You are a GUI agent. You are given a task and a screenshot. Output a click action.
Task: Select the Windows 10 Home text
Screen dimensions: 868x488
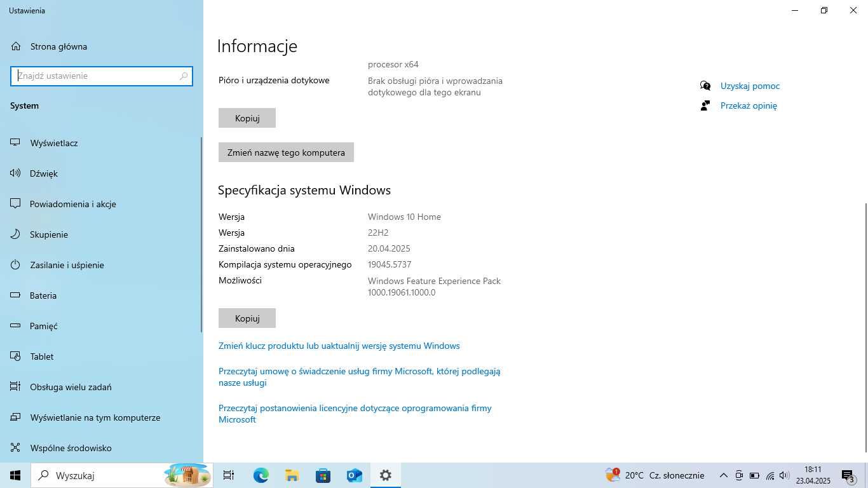coord(404,217)
